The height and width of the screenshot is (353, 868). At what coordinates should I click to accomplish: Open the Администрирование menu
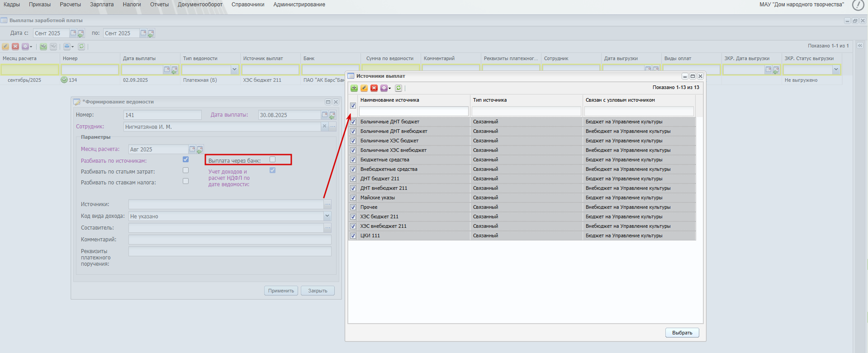[299, 5]
